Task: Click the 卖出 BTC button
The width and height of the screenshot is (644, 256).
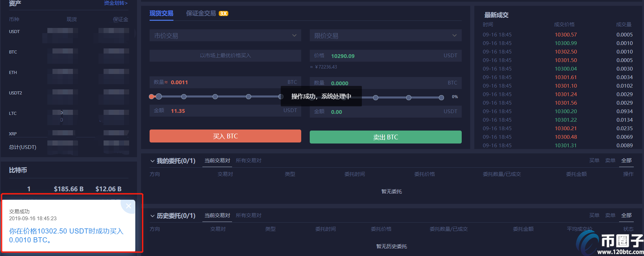Action: [x=386, y=137]
